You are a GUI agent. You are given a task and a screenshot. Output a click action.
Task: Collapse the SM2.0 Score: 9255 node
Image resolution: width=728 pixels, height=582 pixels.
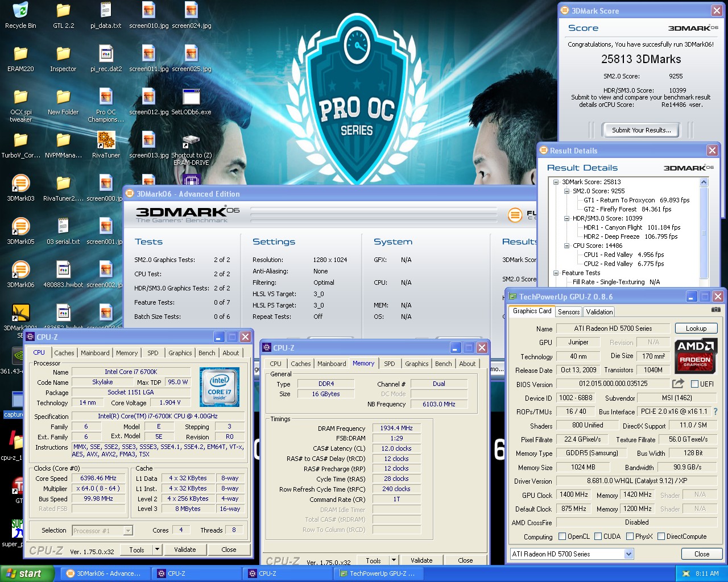point(567,191)
